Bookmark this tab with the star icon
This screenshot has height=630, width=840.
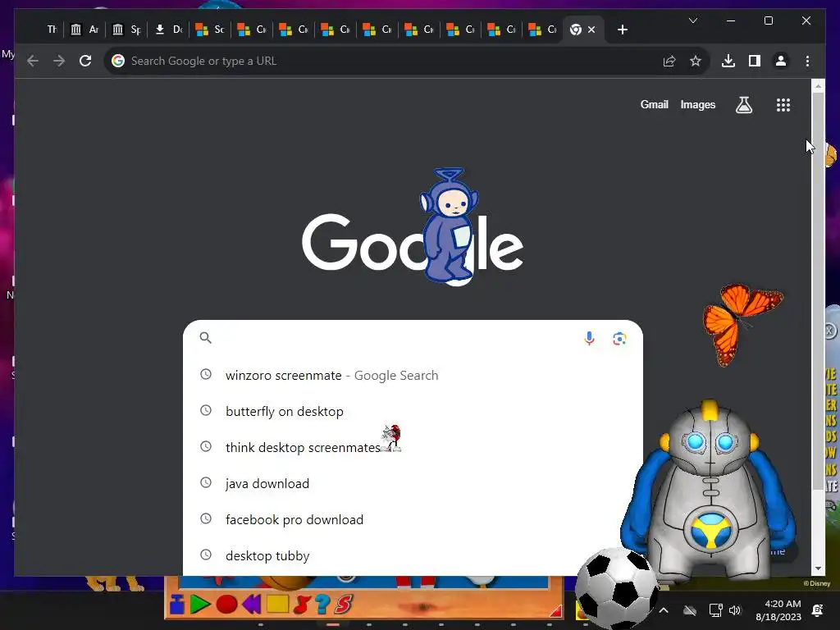pos(696,61)
